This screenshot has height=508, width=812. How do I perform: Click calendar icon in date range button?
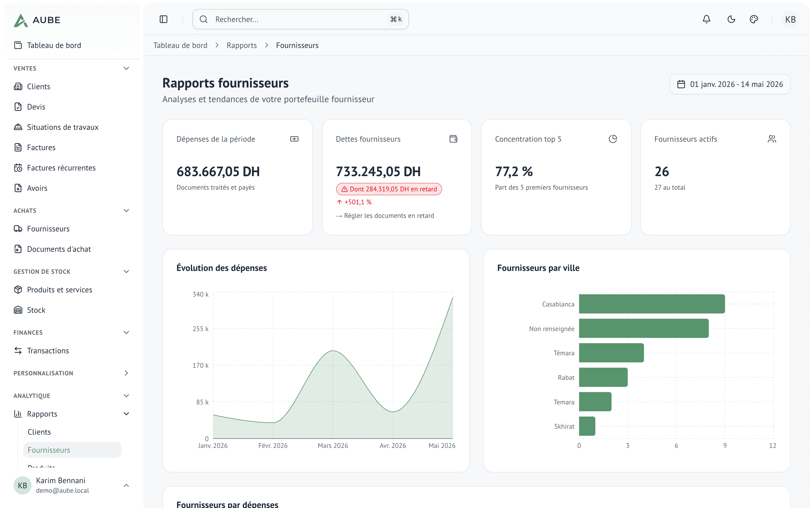coord(681,84)
